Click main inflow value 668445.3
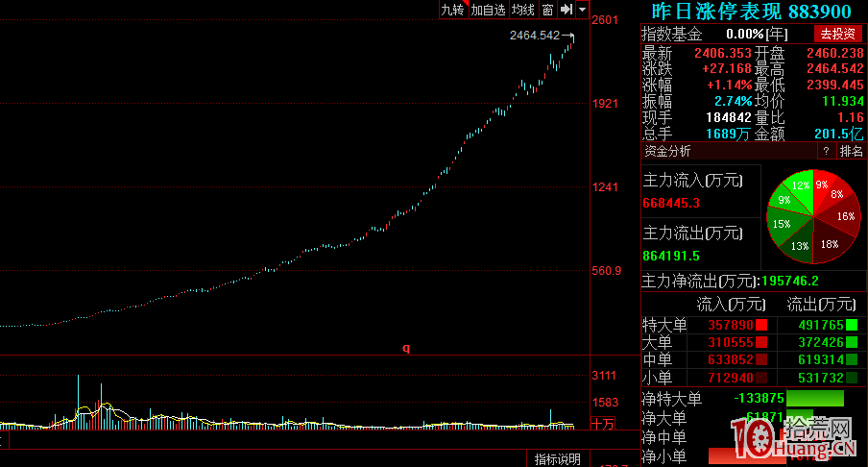The height and width of the screenshot is (467, 868). pos(671,204)
